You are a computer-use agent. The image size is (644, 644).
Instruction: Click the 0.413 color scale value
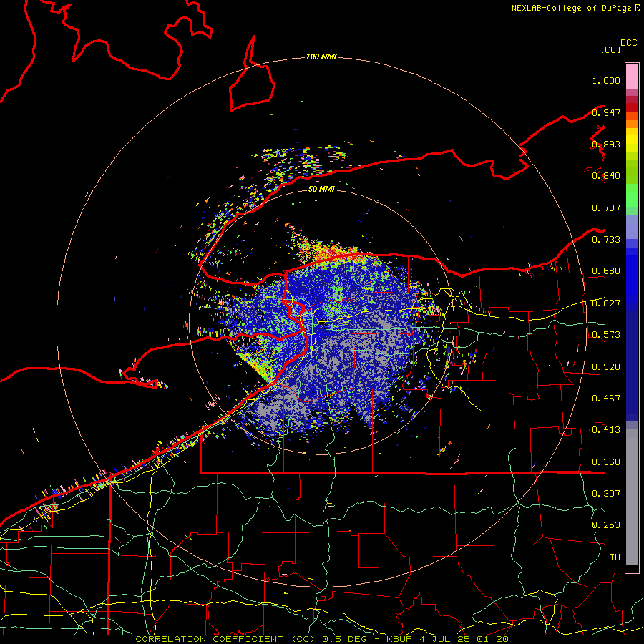(x=606, y=430)
